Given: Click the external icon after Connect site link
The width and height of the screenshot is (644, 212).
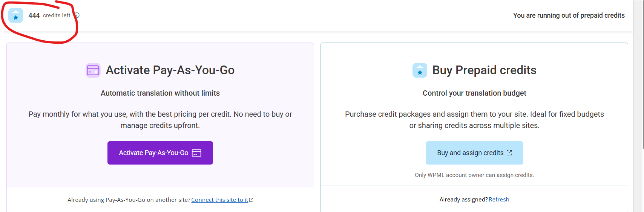Looking at the screenshot, I should (x=251, y=200).
